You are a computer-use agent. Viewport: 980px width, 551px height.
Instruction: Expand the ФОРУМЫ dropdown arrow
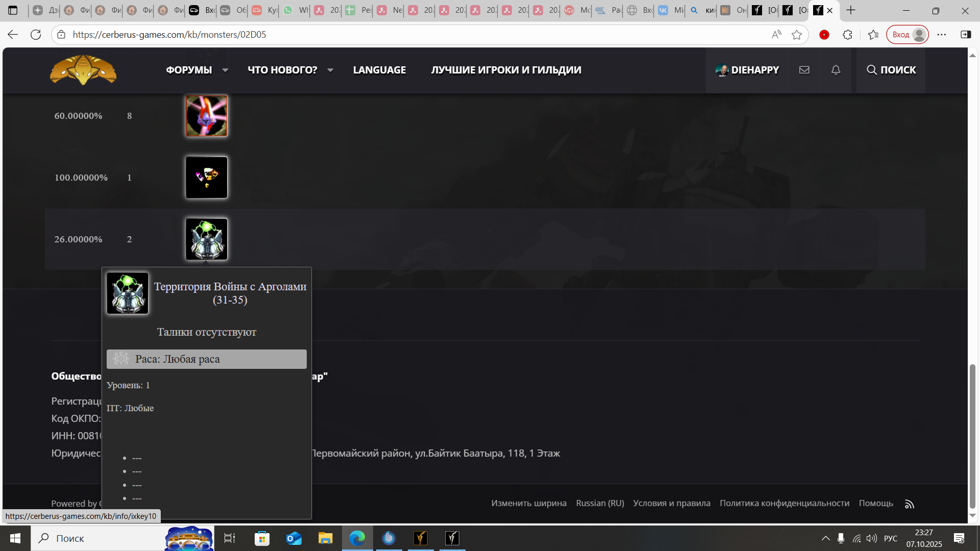coord(225,70)
